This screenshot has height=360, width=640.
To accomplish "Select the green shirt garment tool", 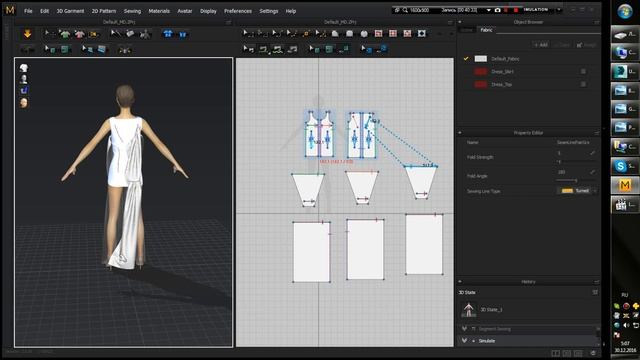I will point(64,34).
